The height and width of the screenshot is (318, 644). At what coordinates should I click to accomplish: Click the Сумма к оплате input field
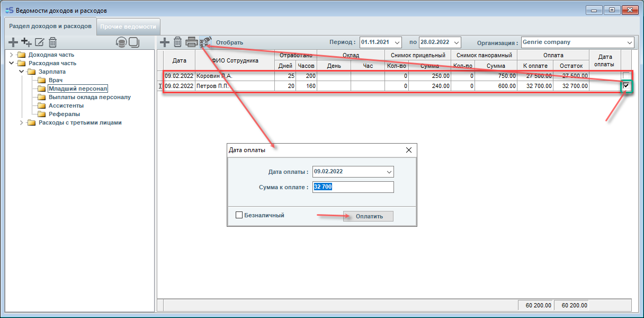coord(353,187)
